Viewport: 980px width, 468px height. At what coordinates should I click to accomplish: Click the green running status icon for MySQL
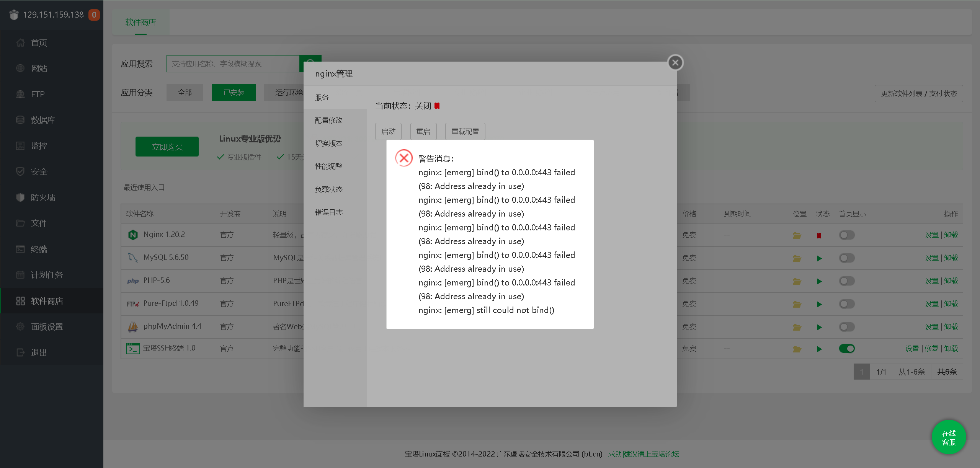pyautogui.click(x=819, y=258)
